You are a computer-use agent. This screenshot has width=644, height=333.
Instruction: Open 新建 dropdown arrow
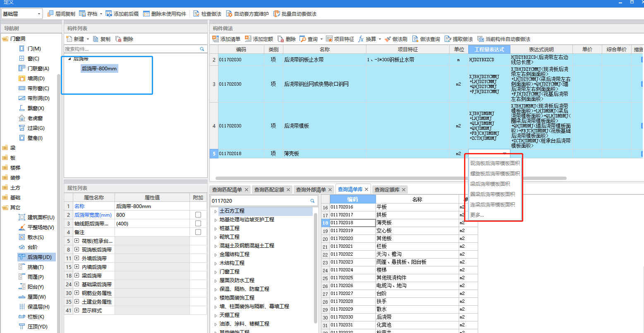click(x=88, y=39)
